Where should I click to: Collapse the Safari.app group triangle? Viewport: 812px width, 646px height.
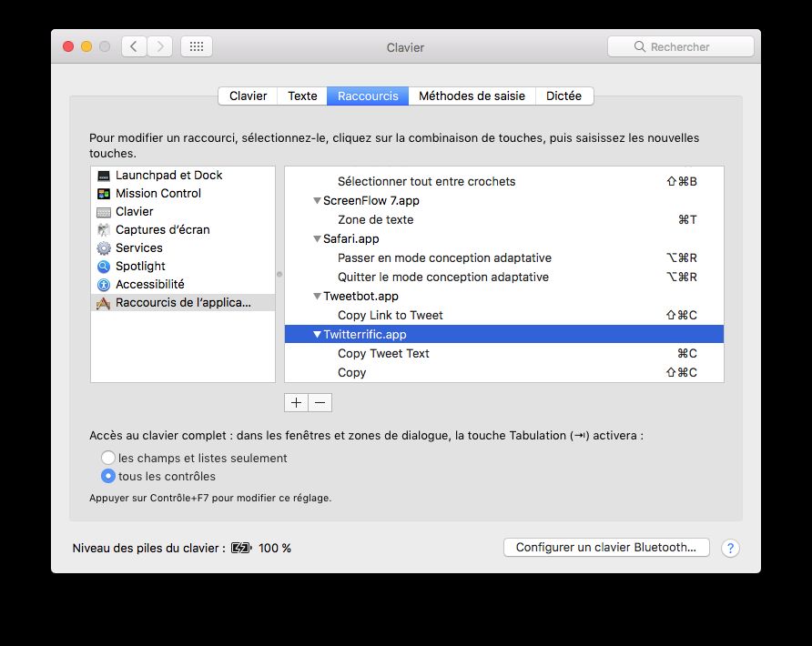(318, 239)
